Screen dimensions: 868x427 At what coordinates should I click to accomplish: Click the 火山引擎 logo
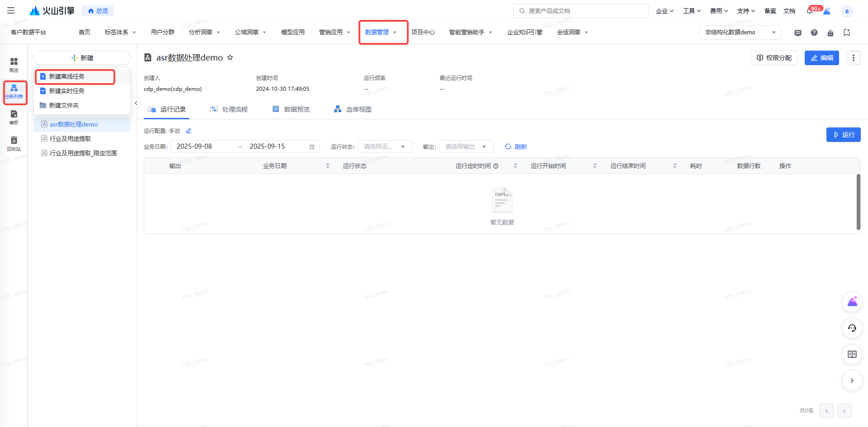tap(52, 10)
